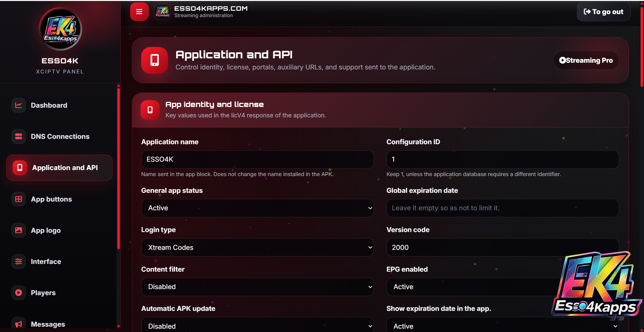The height and width of the screenshot is (332, 644).
Task: Click the Version code input field
Action: tap(503, 247)
